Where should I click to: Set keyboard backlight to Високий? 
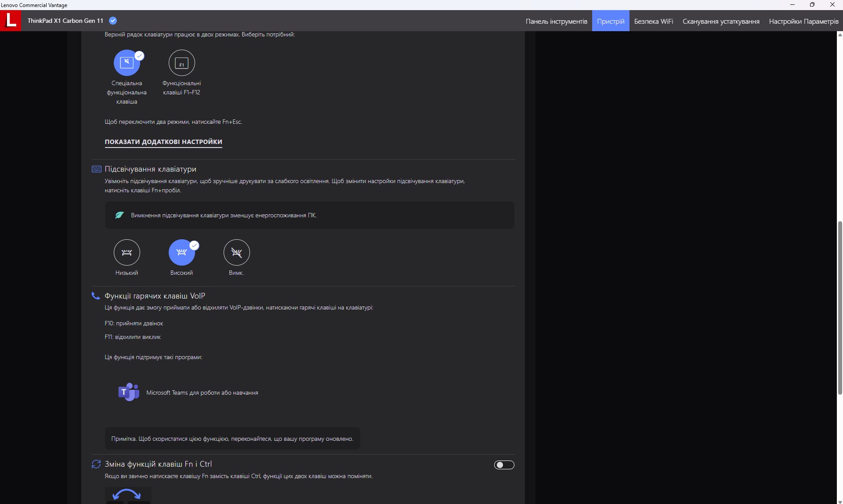[181, 252]
